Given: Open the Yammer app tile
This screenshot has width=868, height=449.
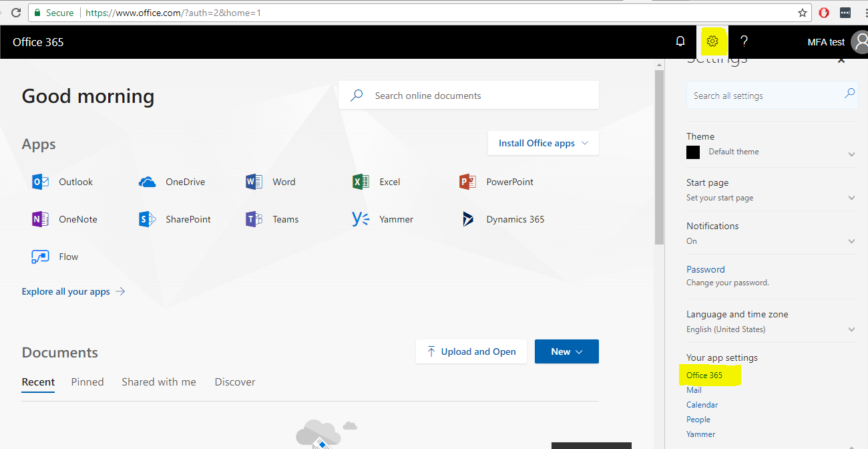Looking at the screenshot, I should click(383, 219).
